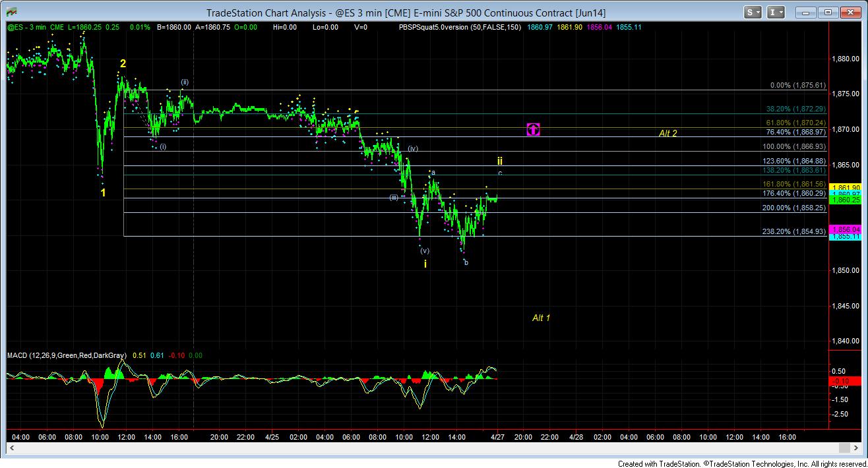Click the red -0.10 MACD value tag
The width and height of the screenshot is (868, 468).
844,381
